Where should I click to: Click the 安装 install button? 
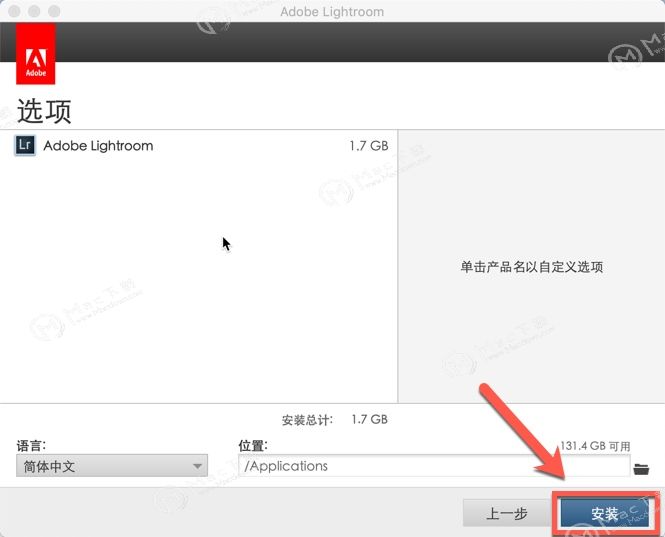[606, 514]
